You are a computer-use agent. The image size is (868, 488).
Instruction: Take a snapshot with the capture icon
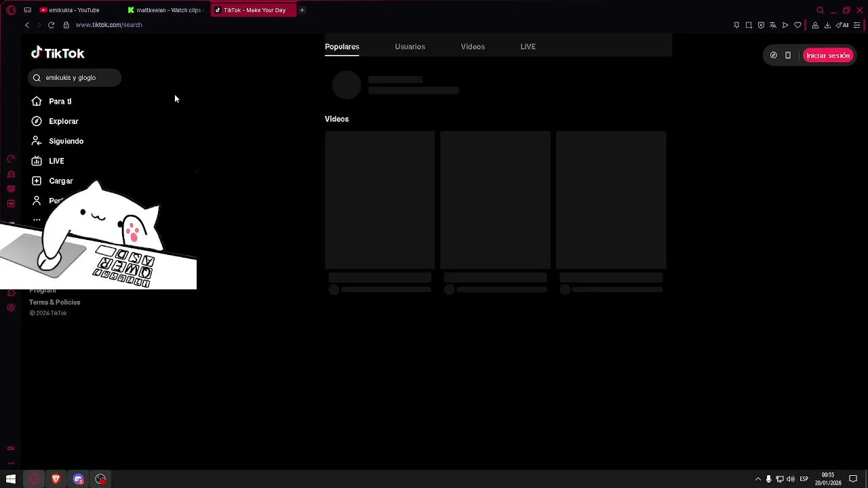click(749, 25)
